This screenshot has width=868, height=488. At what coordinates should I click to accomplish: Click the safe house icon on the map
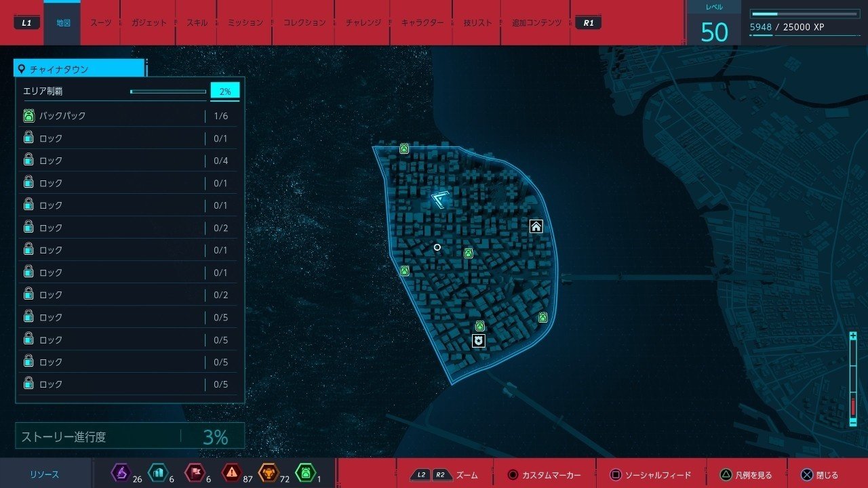[536, 226]
